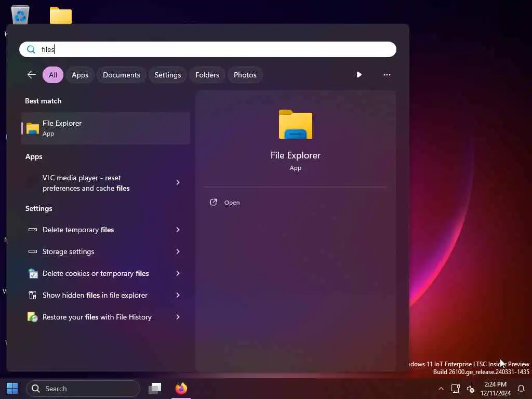The height and width of the screenshot is (399, 532).
Task: Click 'Storage settings' result text
Action: 68,251
